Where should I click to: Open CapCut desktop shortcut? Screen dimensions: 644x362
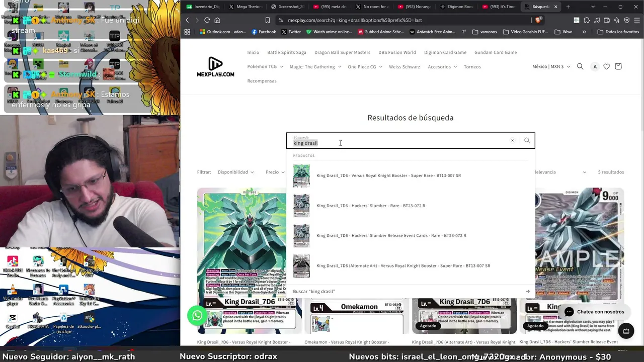tap(13, 321)
